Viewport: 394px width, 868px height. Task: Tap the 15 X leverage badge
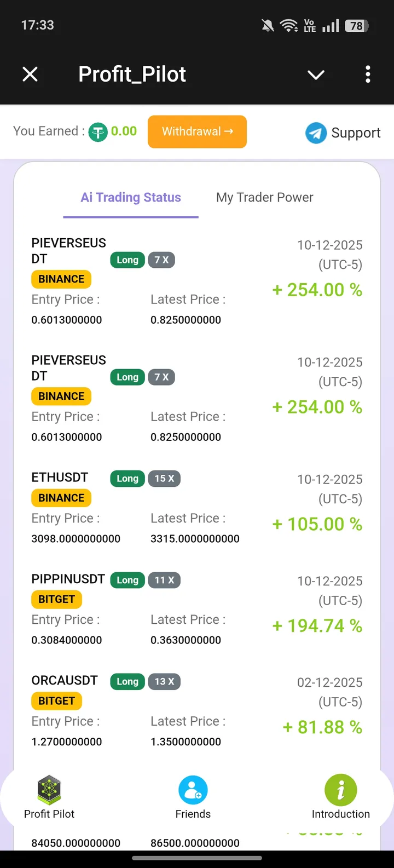pyautogui.click(x=164, y=479)
